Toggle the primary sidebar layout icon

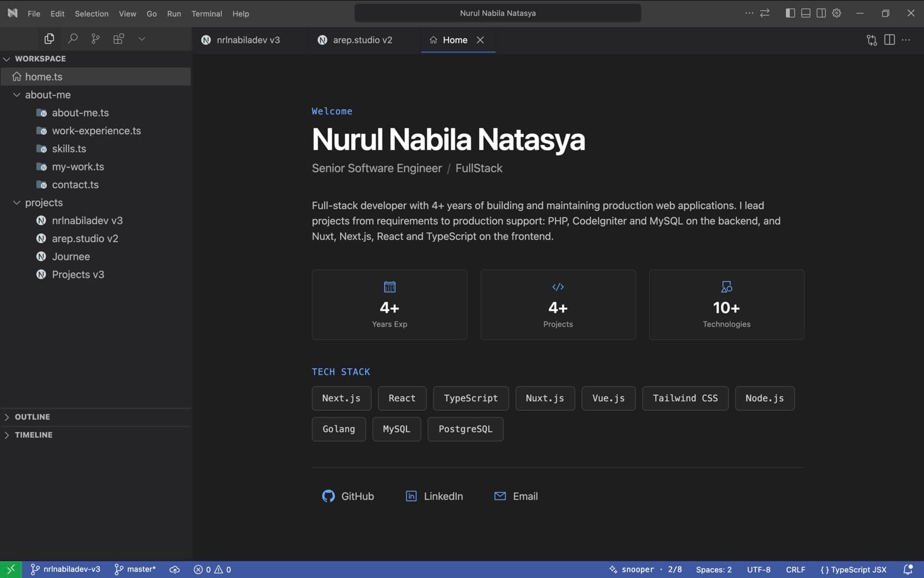[x=790, y=13]
